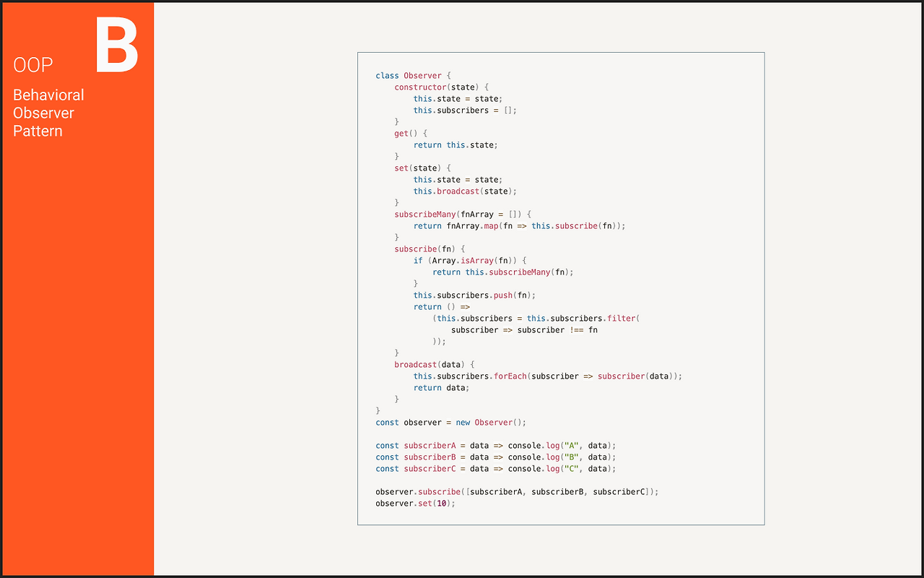Click the "this.subscribers.filter(" code line
This screenshot has height=578, width=924.
[x=536, y=319]
